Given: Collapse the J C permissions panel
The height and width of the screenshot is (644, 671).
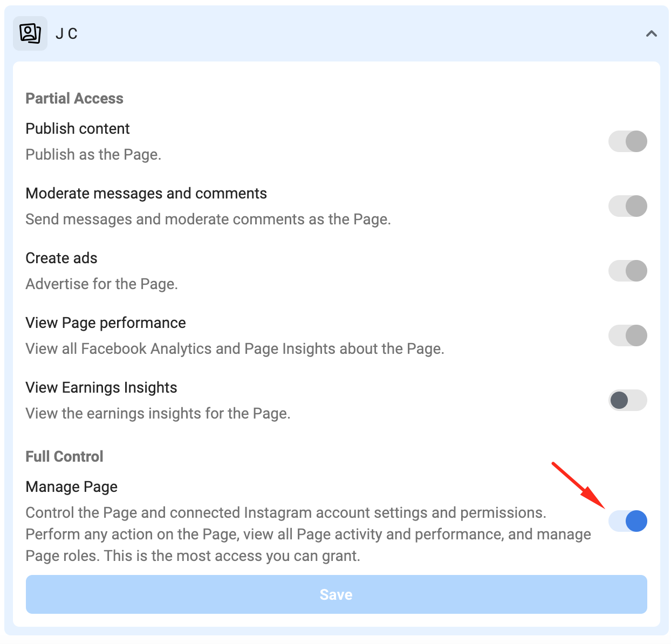Looking at the screenshot, I should click(x=651, y=34).
